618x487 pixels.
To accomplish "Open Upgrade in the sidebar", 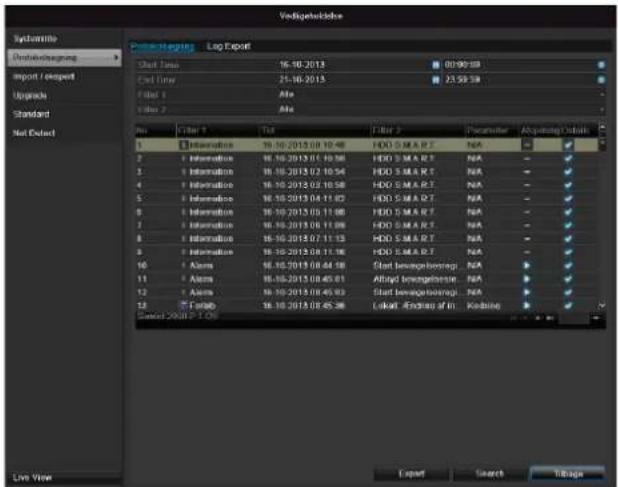I will 30,95.
